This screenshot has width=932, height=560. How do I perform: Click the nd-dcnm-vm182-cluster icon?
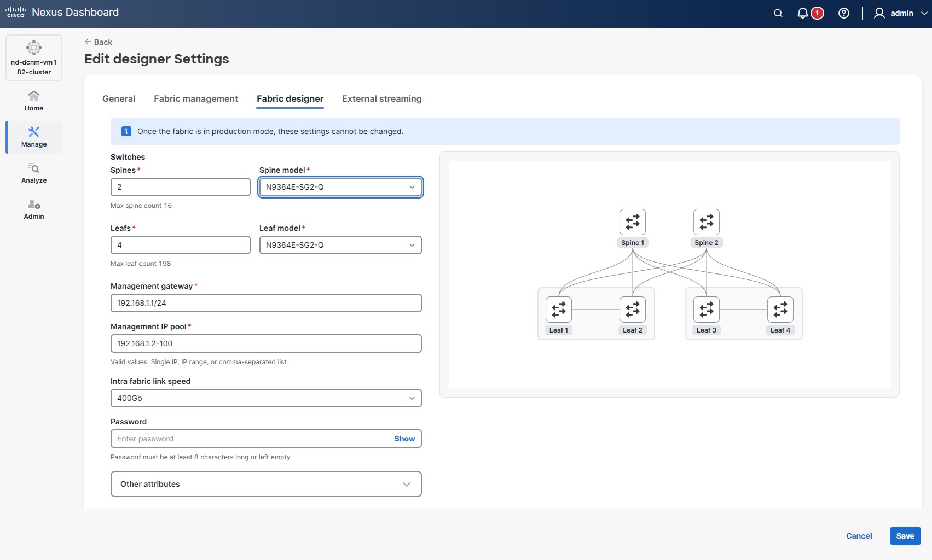pos(34,48)
